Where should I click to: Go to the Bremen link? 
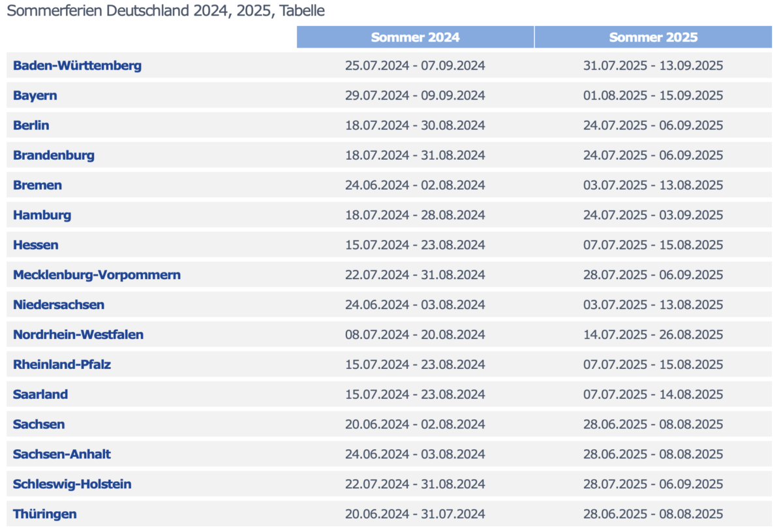(x=37, y=185)
